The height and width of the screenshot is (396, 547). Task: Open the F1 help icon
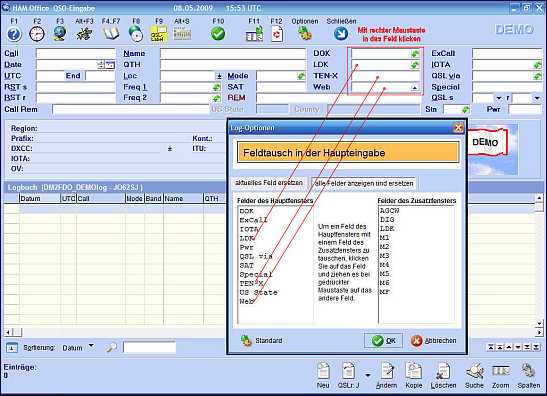tap(14, 34)
